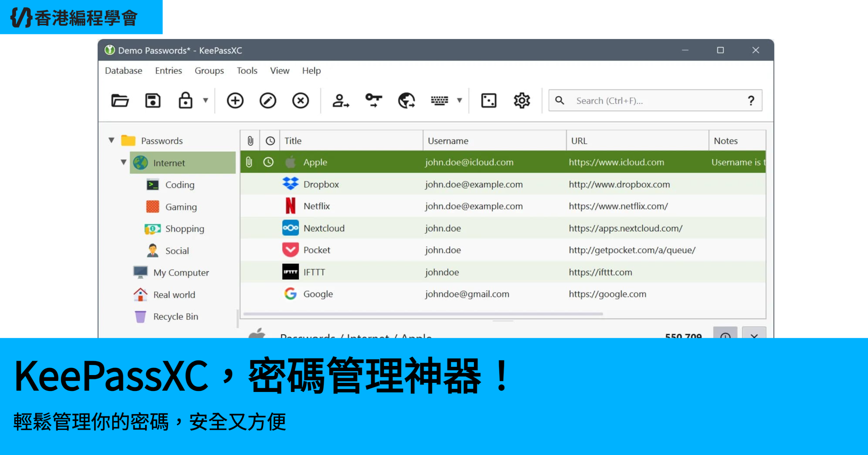Copy password using the key icon
This screenshot has width=868, height=455.
pos(373,101)
